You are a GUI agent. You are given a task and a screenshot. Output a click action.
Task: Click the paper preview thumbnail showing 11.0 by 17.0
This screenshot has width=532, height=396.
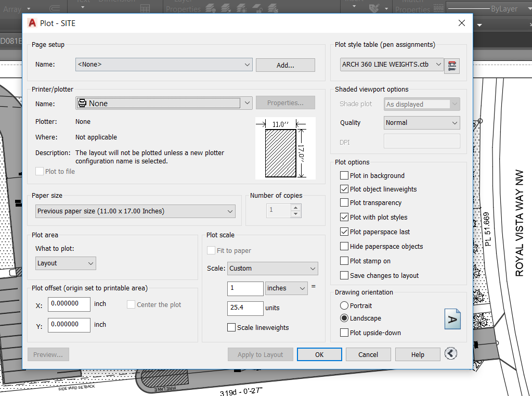pos(286,148)
